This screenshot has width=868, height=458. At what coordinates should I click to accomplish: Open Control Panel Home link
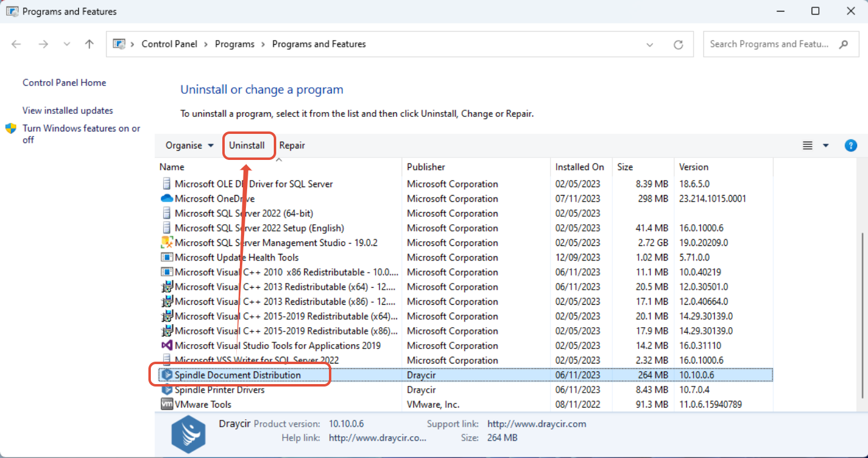click(64, 83)
